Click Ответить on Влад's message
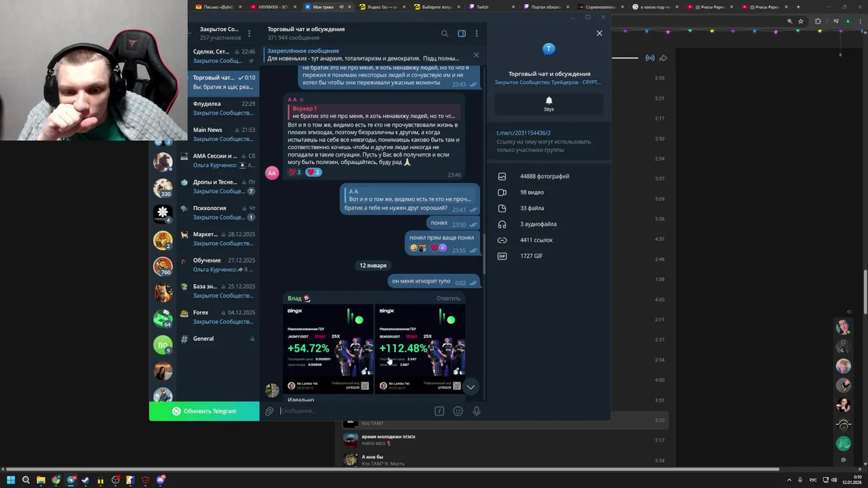 pyautogui.click(x=448, y=298)
